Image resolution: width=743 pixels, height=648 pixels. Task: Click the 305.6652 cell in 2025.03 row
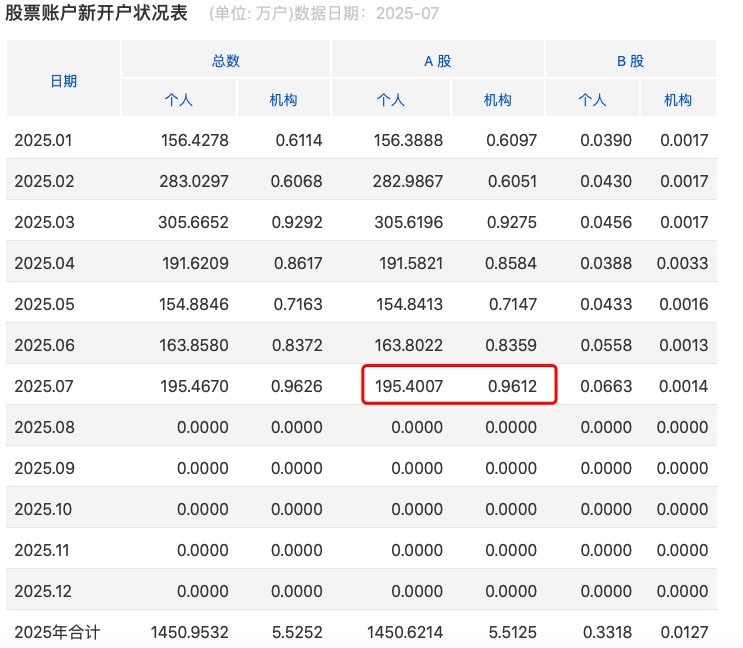[193, 223]
